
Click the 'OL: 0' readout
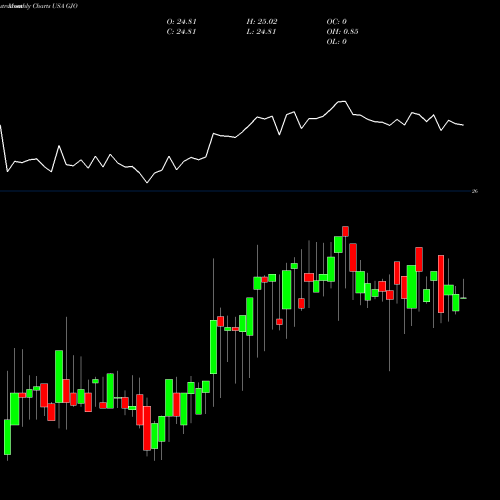click(337, 42)
